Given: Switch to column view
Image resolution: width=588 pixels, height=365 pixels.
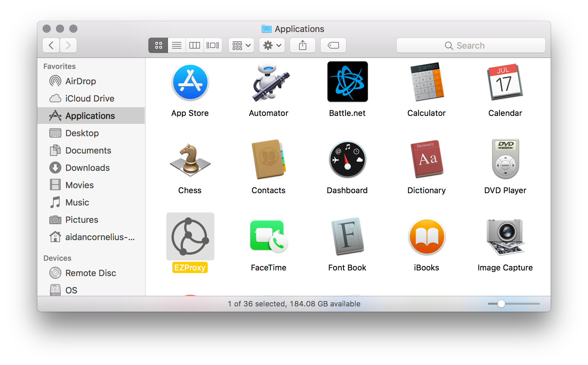Looking at the screenshot, I should [x=195, y=45].
